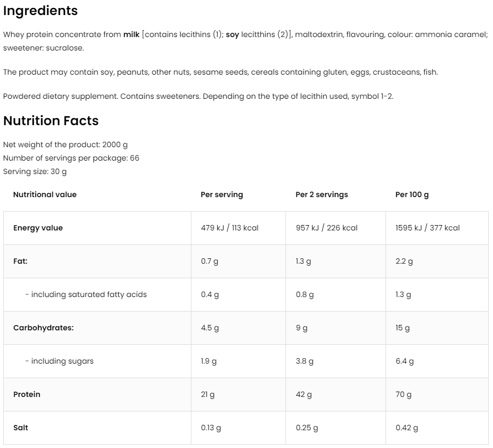Click the Carbohydrates row label
This screenshot has width=493, height=448.
pyautogui.click(x=43, y=328)
